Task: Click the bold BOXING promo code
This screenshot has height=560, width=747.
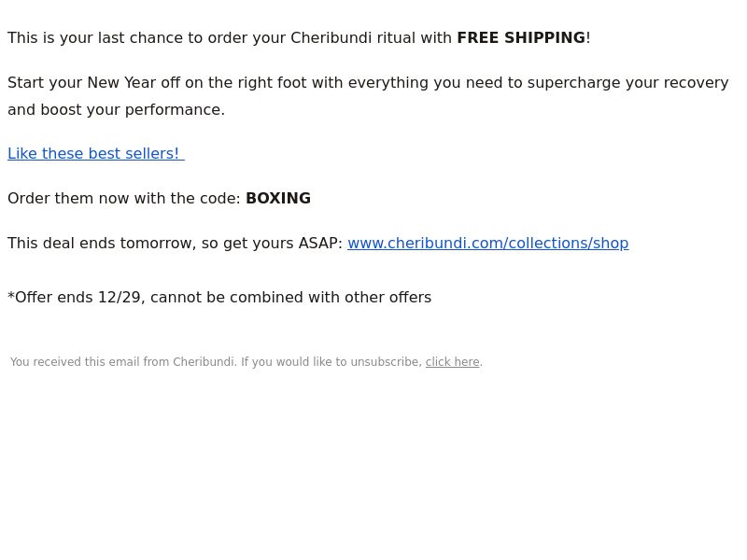Action: [x=278, y=199]
